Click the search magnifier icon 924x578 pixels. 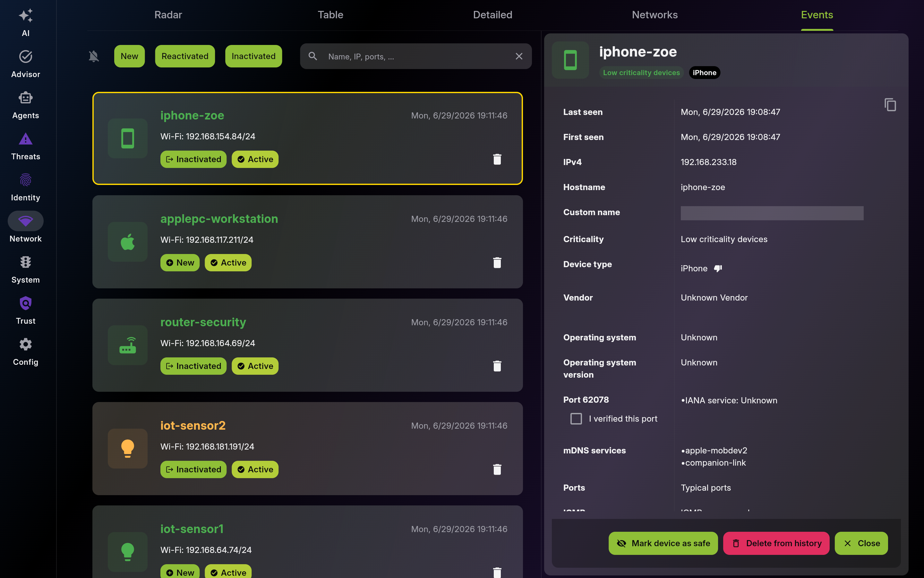[x=313, y=56]
